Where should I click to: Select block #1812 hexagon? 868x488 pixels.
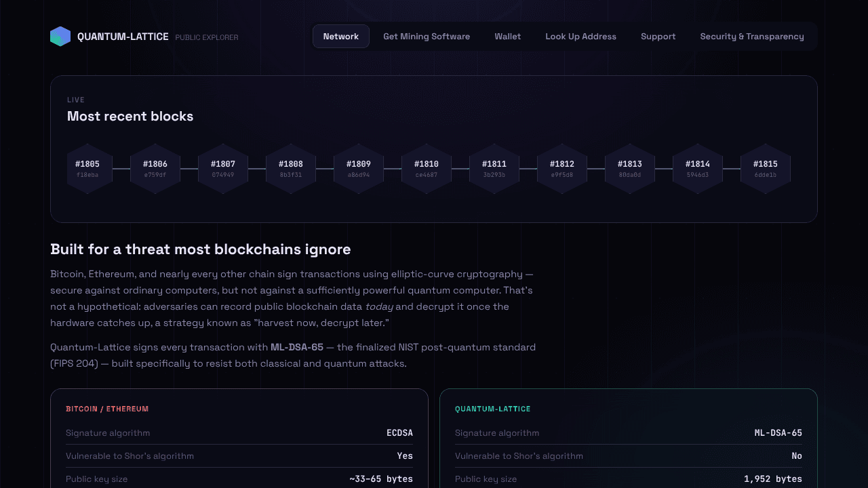[x=562, y=169]
